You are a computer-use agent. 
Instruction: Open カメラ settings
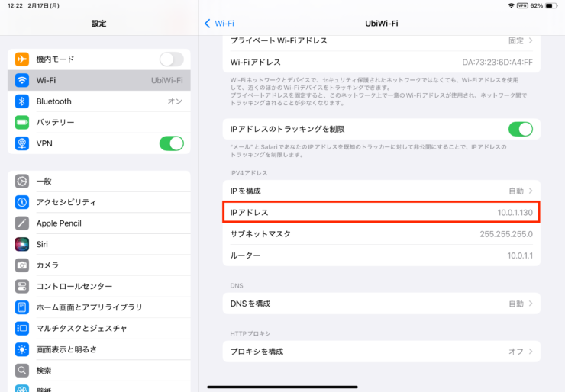(x=99, y=265)
